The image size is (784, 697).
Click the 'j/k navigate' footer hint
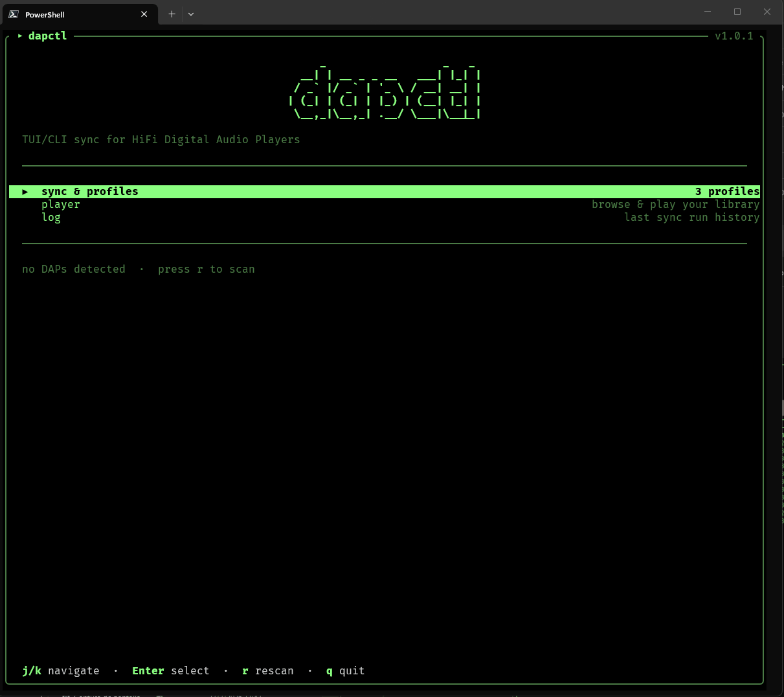point(61,671)
